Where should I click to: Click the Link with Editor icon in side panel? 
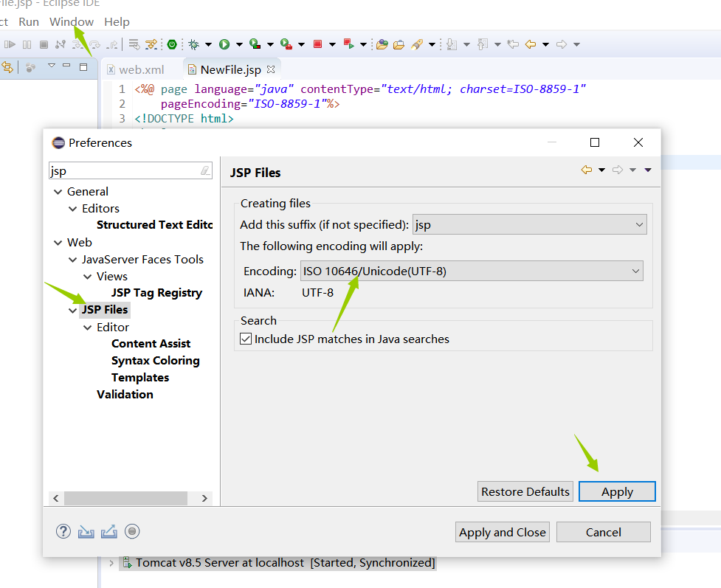point(7,68)
